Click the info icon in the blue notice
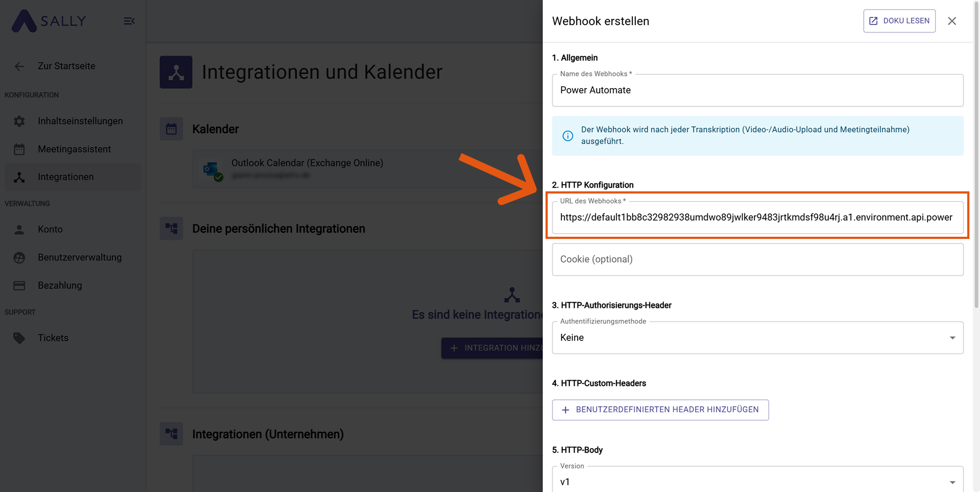 pyautogui.click(x=568, y=136)
